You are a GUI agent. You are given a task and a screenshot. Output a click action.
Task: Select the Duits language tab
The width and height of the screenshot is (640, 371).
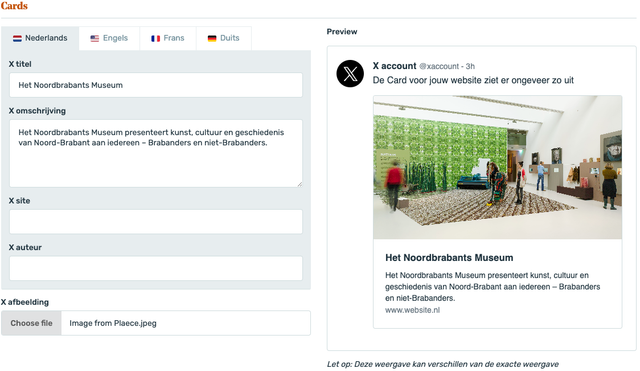(224, 38)
